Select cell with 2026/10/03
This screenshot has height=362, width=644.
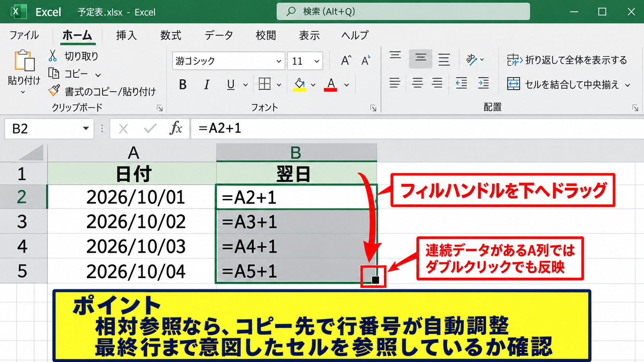point(132,246)
